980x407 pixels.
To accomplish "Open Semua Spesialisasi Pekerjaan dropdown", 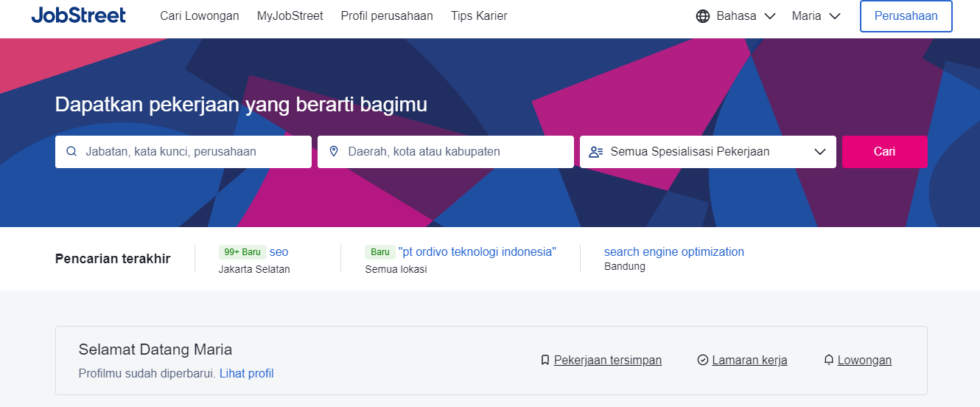I will pos(708,152).
